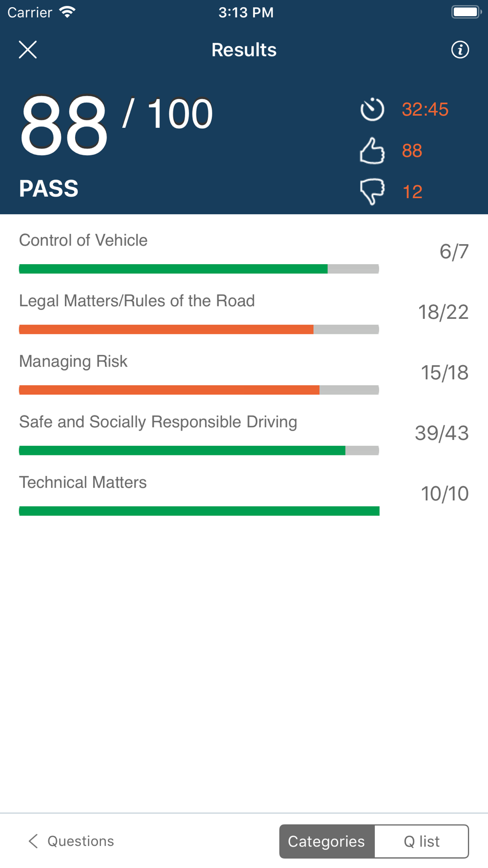Image resolution: width=488 pixels, height=868 pixels.
Task: Tap the thumbs-up correct answers icon
Action: pos(372,150)
